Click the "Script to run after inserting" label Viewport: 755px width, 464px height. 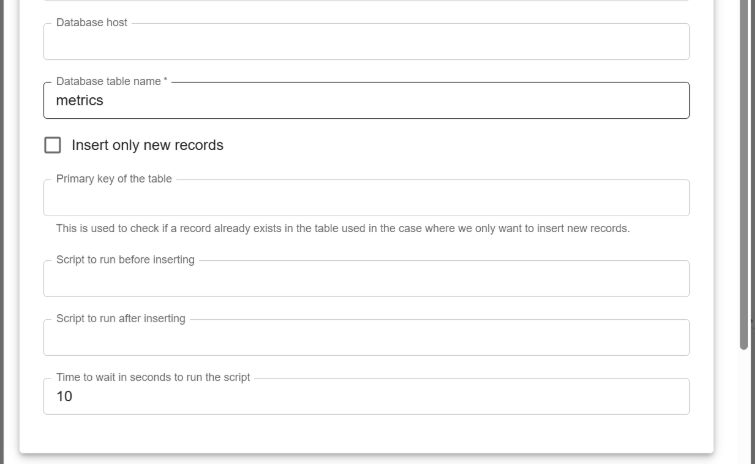[x=120, y=319]
